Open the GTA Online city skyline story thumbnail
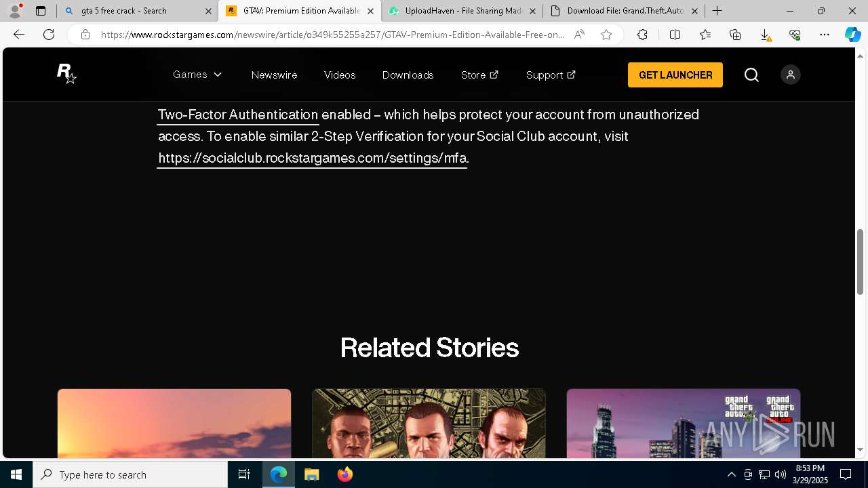Image resolution: width=868 pixels, height=488 pixels. (x=684, y=424)
